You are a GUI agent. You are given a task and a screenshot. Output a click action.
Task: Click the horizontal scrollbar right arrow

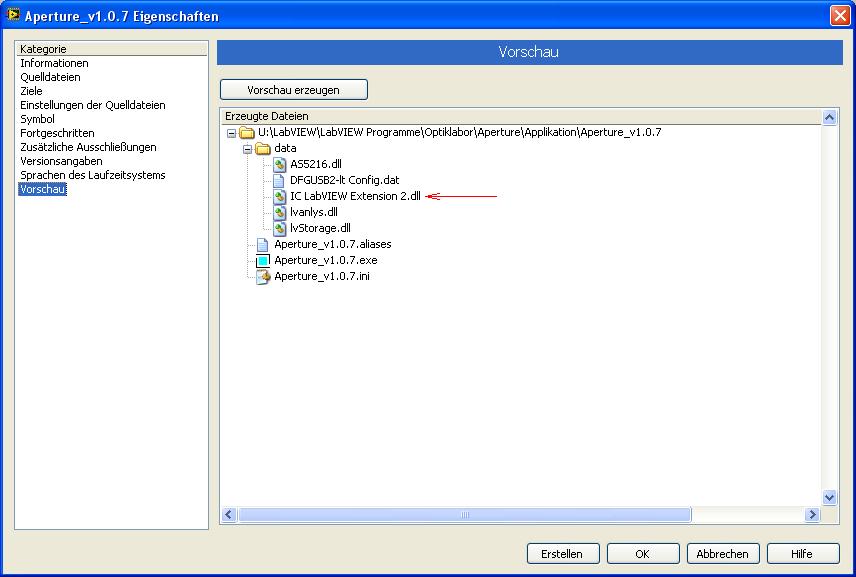812,515
